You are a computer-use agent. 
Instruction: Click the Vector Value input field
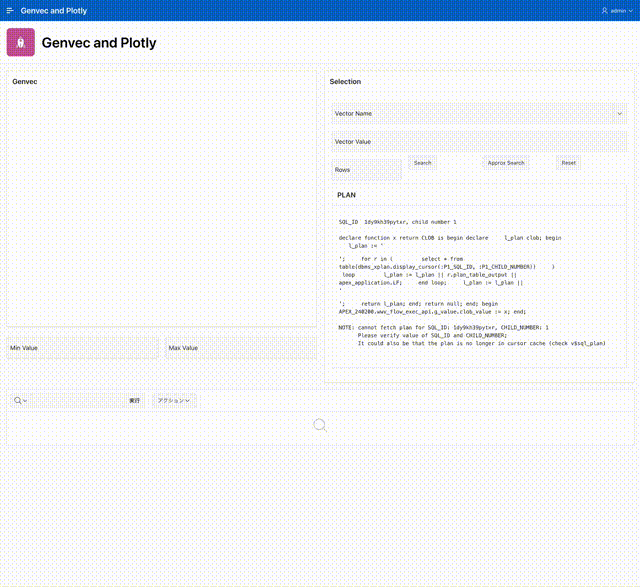coord(479,142)
